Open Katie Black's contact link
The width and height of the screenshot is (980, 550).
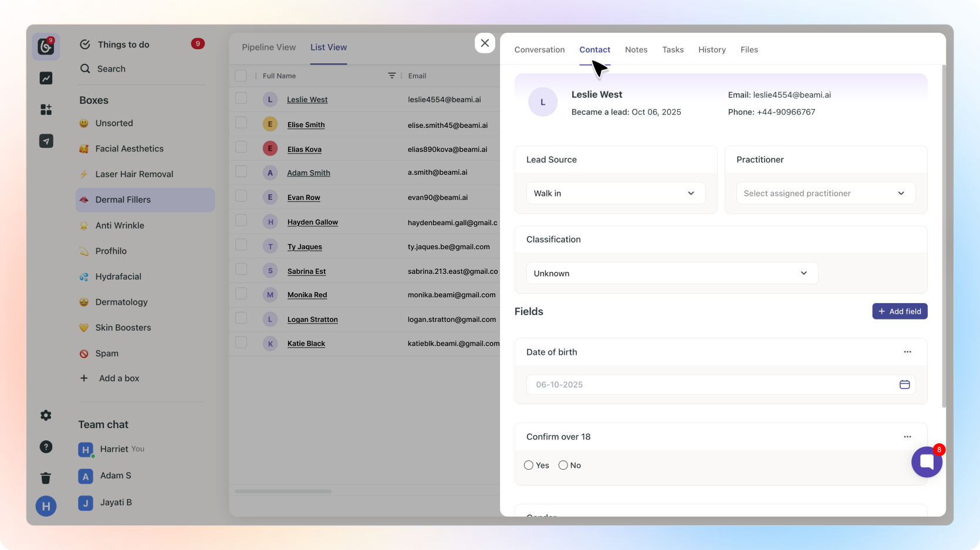point(306,344)
